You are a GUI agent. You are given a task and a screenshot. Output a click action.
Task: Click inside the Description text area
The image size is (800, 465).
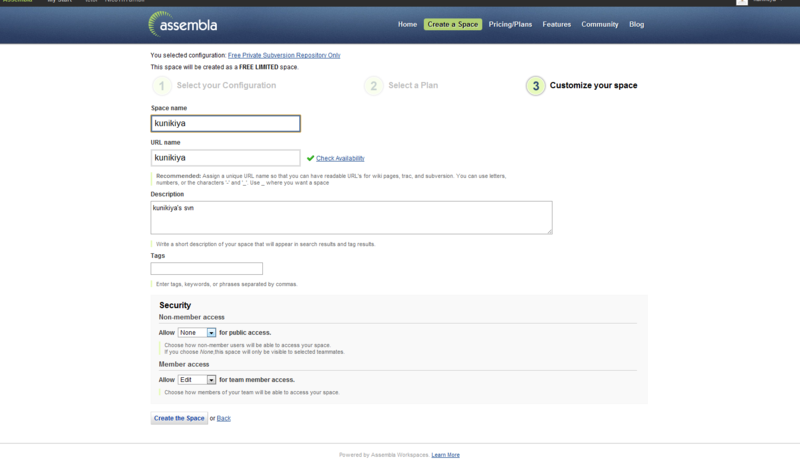[x=351, y=217]
